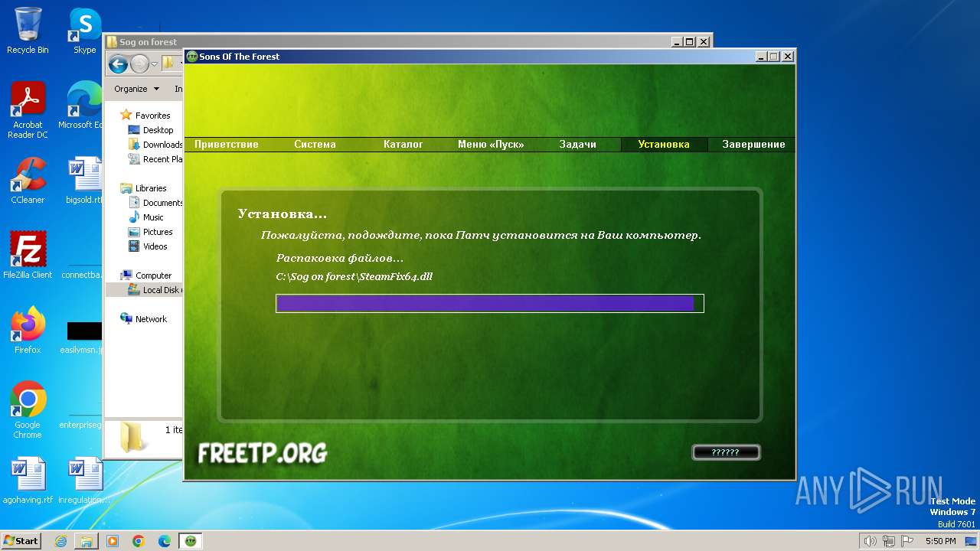Screen dimensions: 980x551
Task: Switch to the Каталог installer tab
Action: click(x=403, y=145)
